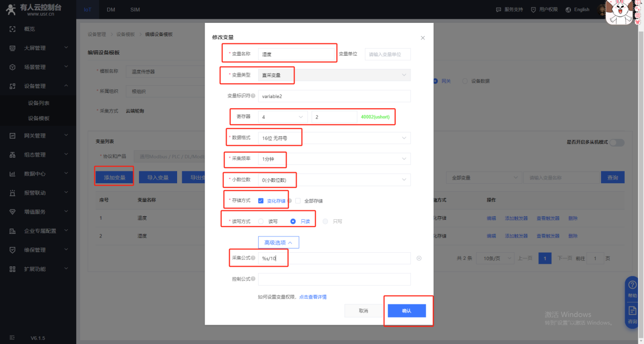Open 设备列表 in the sidebar menu

pos(39,103)
